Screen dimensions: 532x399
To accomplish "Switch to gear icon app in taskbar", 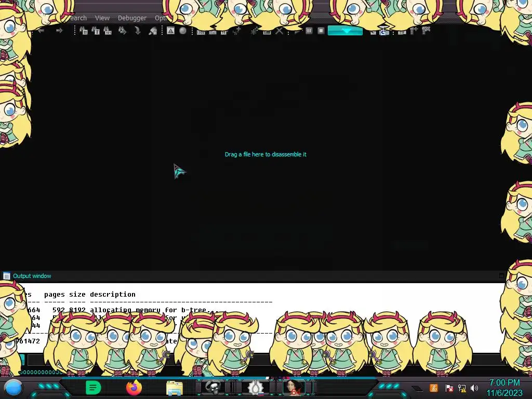I will (256, 387).
